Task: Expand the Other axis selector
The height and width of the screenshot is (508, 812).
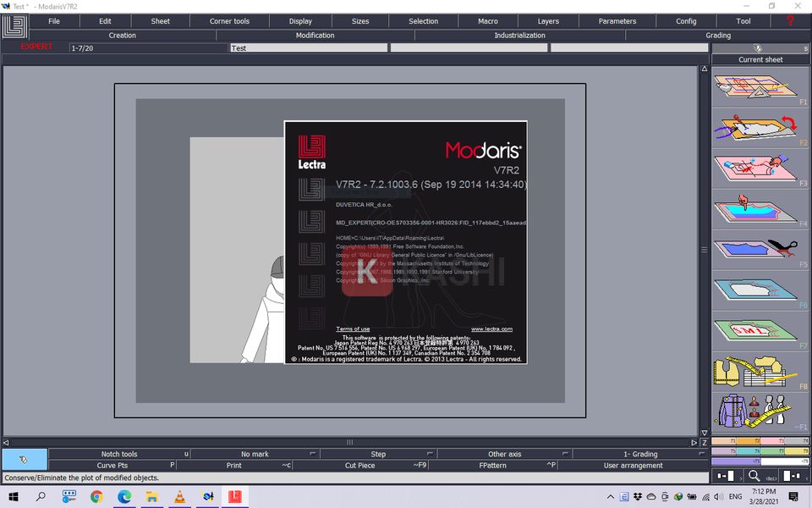Action: [x=504, y=455]
